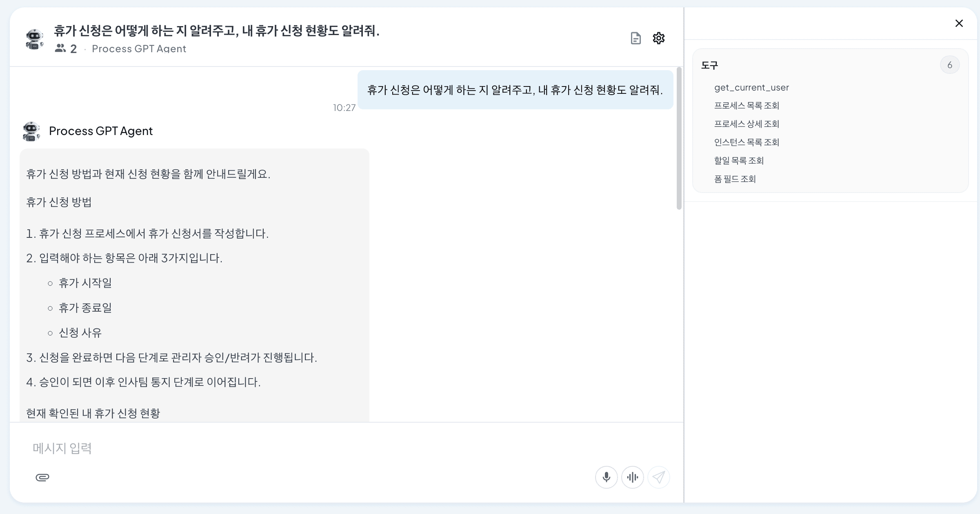Image resolution: width=980 pixels, height=514 pixels.
Task: Click the robot avatar in chat header
Action: click(35, 39)
